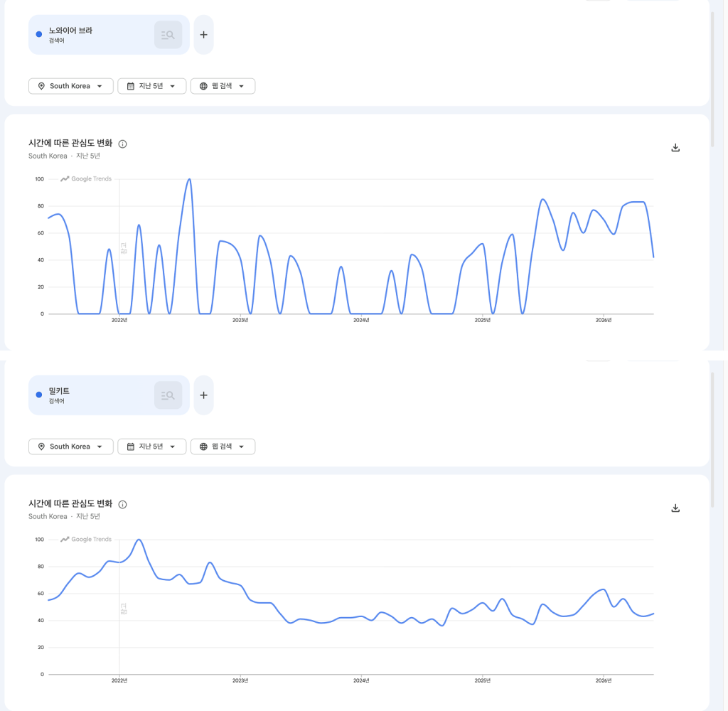
Task: Open South Korea region dropdown in 밀키트 panel
Action: pos(71,447)
